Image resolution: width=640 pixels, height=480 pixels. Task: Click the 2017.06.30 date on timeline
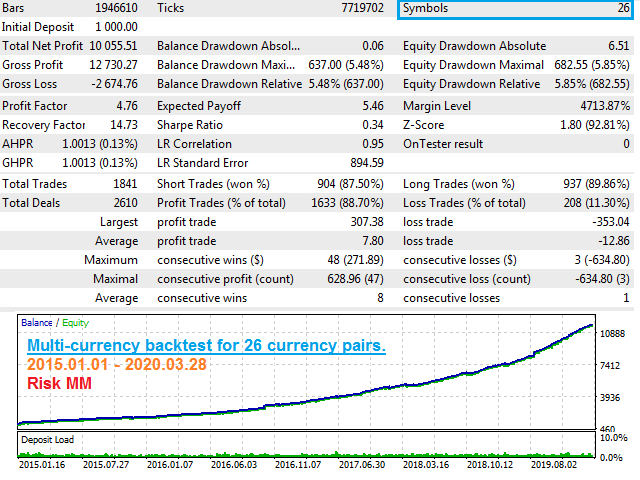click(x=362, y=464)
